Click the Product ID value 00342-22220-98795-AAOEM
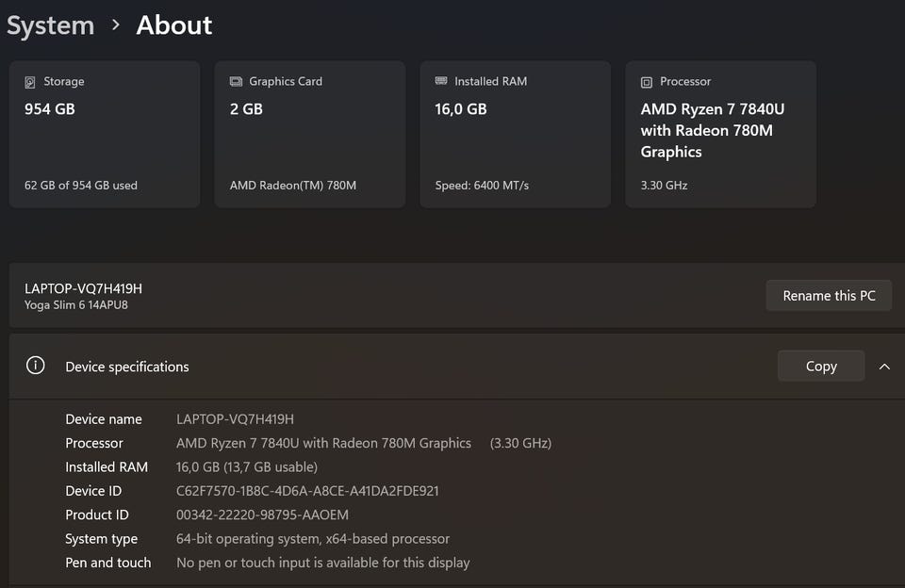This screenshot has height=588, width=905. pos(262,514)
